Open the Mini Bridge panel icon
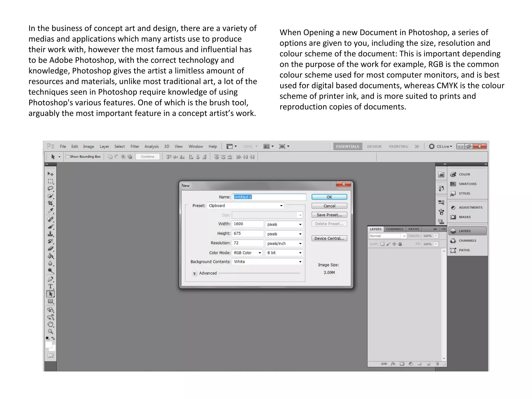 (x=441, y=175)
